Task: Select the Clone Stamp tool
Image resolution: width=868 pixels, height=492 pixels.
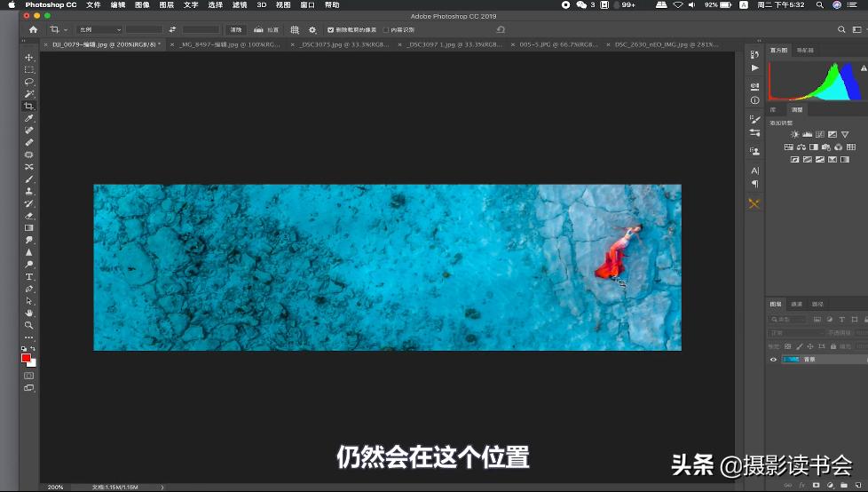Action: (x=28, y=191)
